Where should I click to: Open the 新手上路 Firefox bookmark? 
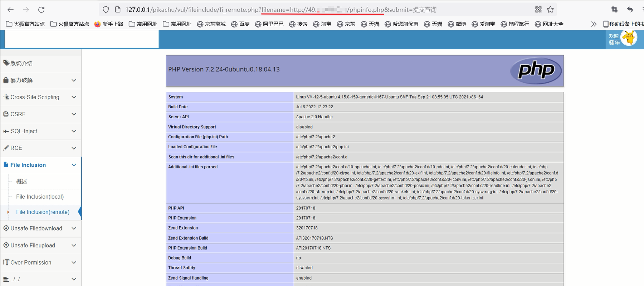109,24
